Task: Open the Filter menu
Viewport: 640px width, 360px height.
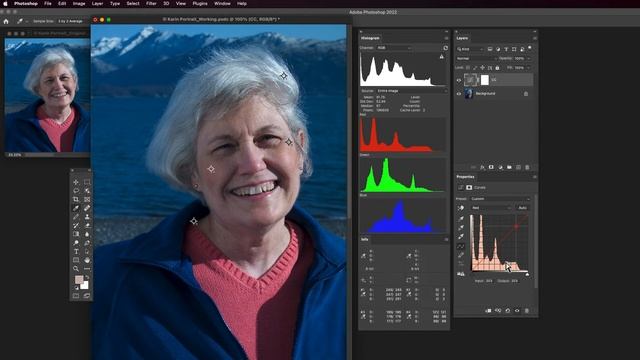Action: (x=151, y=3)
